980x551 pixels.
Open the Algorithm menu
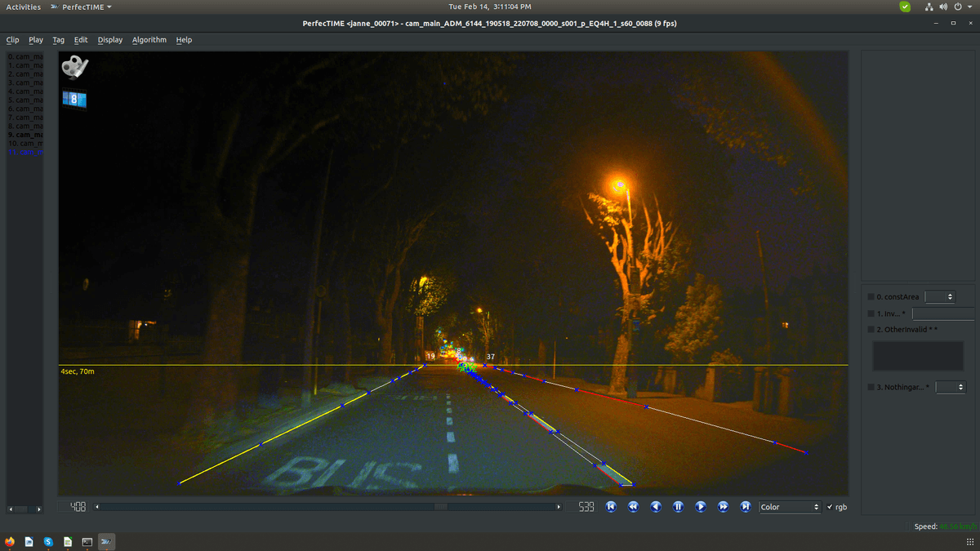(149, 40)
